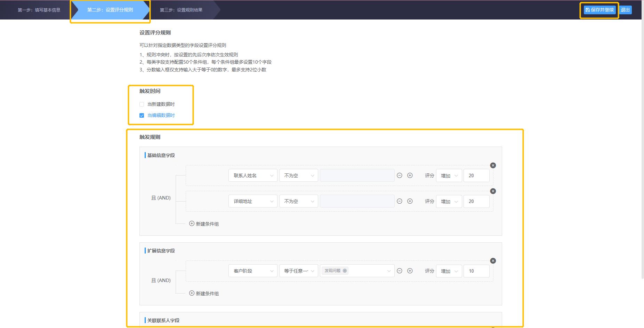Add 新建条件组 under 基础信息字段

pyautogui.click(x=204, y=224)
